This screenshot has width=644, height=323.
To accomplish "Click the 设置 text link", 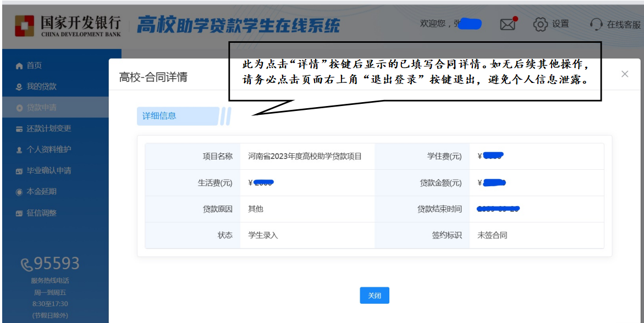I will tap(560, 24).
